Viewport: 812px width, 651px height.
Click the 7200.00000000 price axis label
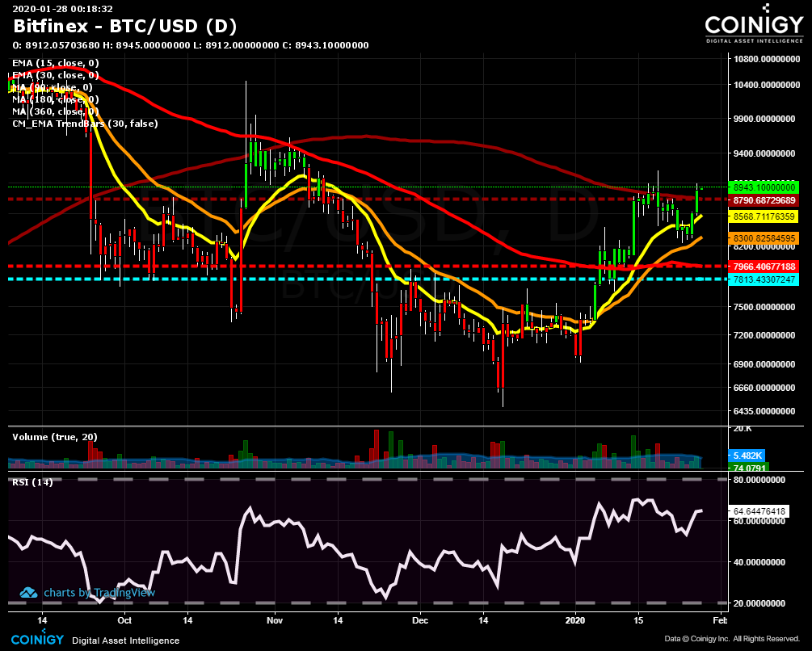coord(764,335)
